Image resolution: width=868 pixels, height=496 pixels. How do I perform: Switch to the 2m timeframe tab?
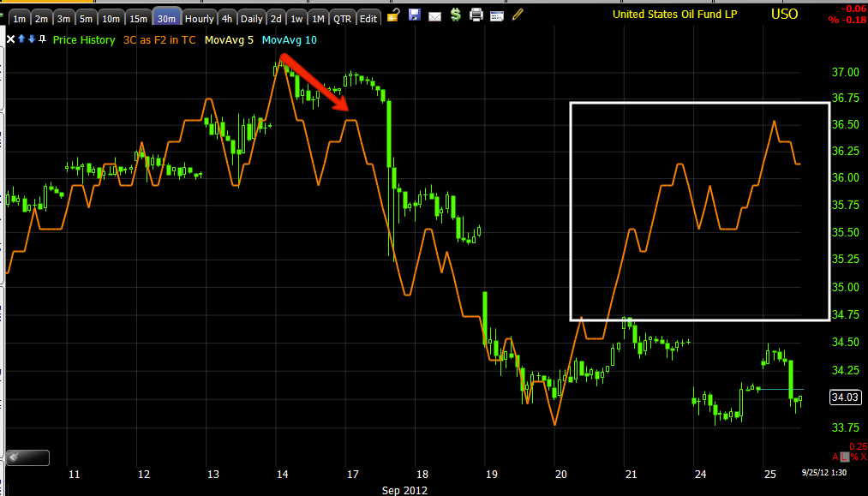tap(41, 18)
